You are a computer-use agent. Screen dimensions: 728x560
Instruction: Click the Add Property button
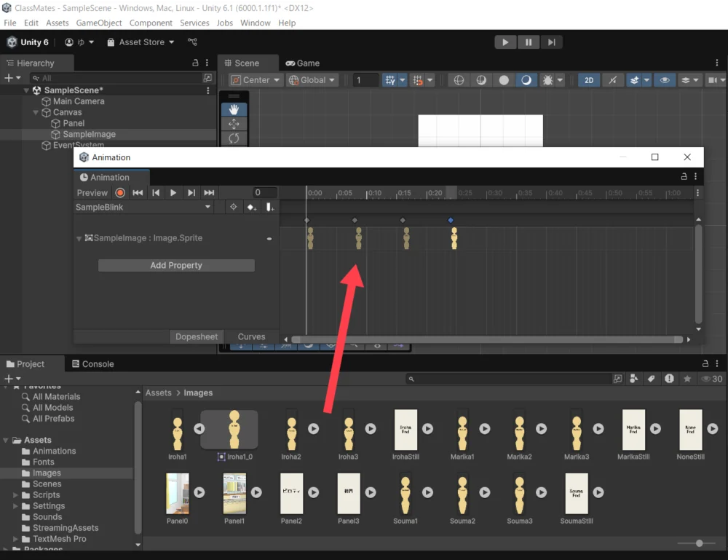click(176, 266)
